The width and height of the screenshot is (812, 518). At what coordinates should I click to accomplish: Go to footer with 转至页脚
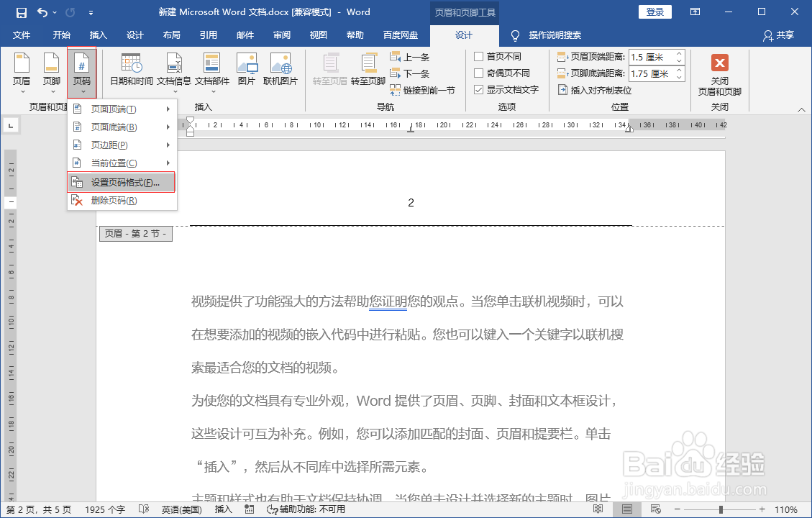pyautogui.click(x=368, y=69)
